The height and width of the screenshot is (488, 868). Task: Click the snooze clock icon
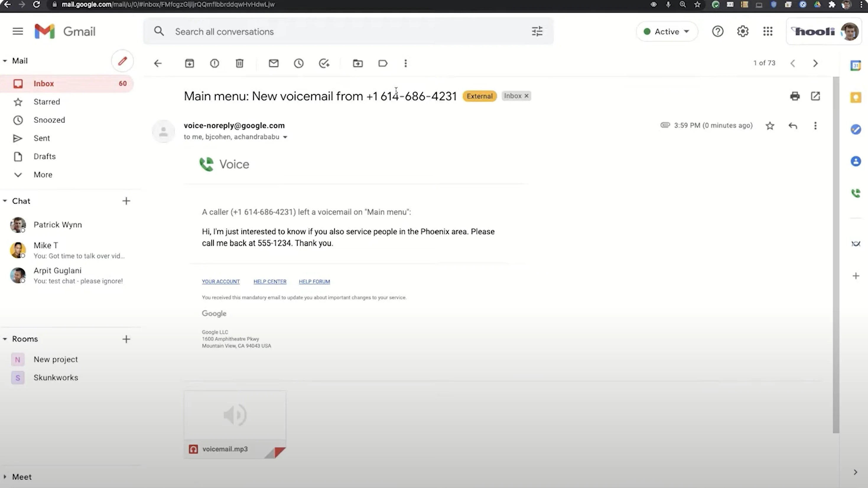[x=299, y=63]
